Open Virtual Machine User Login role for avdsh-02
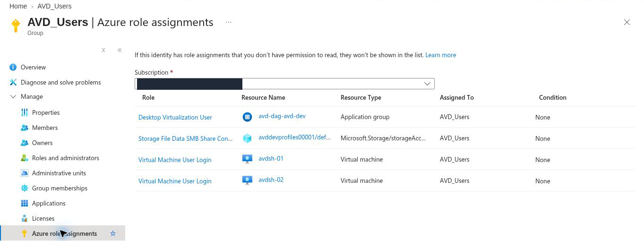Screen dimensions: 644x241 (x=175, y=181)
